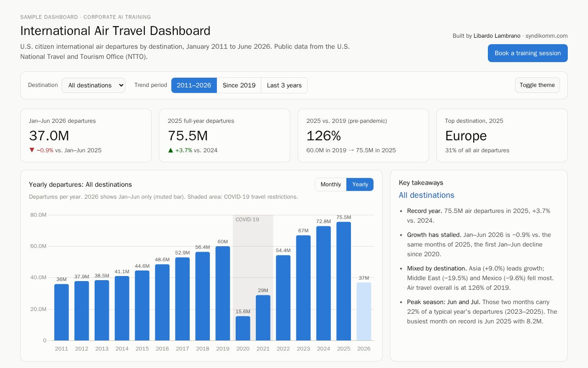
Task: Click Book a training session button
Action: coord(528,53)
